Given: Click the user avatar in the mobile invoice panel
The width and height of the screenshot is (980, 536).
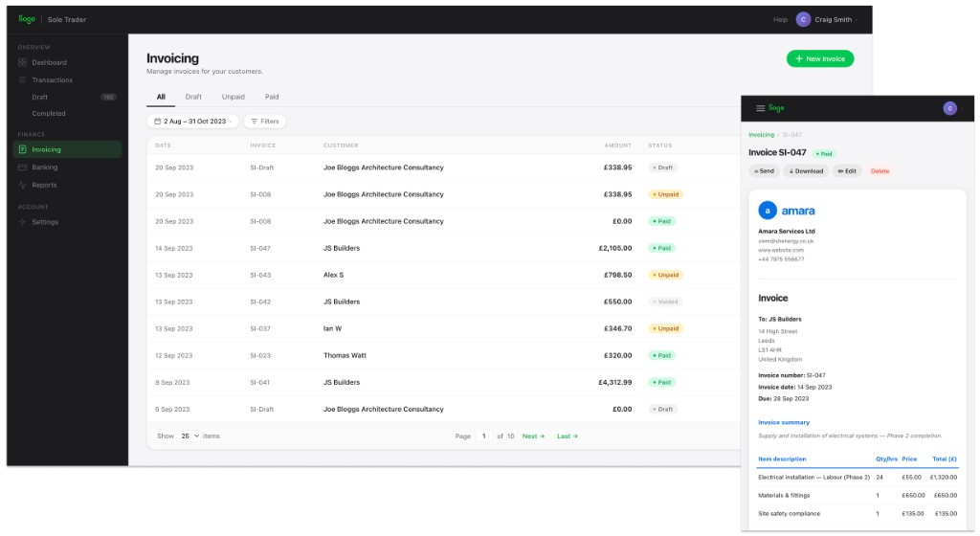Looking at the screenshot, I should 950,108.
